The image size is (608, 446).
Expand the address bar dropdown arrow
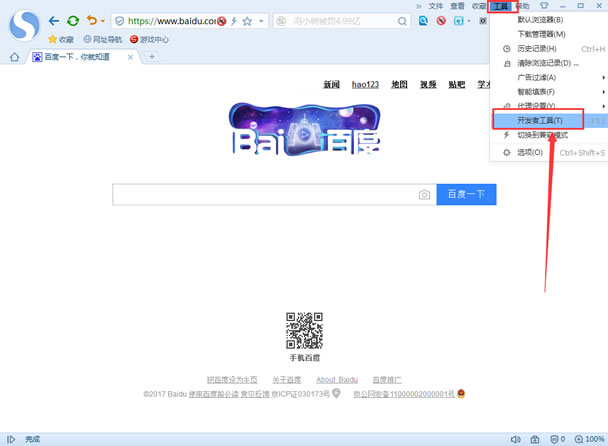tap(261, 21)
